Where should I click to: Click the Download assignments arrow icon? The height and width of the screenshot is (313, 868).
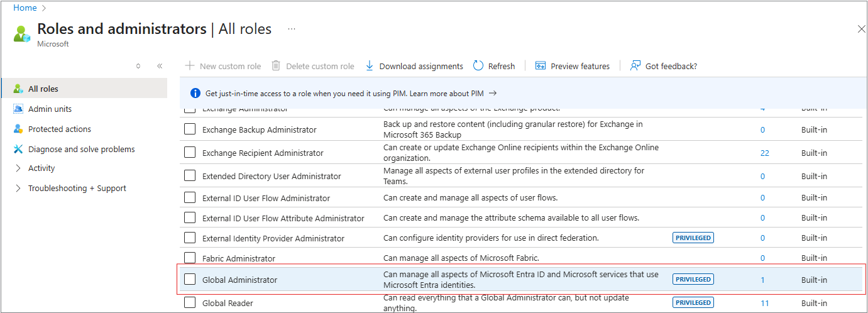[370, 66]
